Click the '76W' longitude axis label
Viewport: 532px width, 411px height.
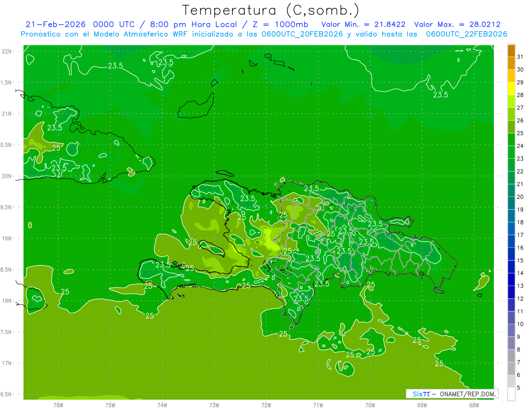(x=58, y=405)
